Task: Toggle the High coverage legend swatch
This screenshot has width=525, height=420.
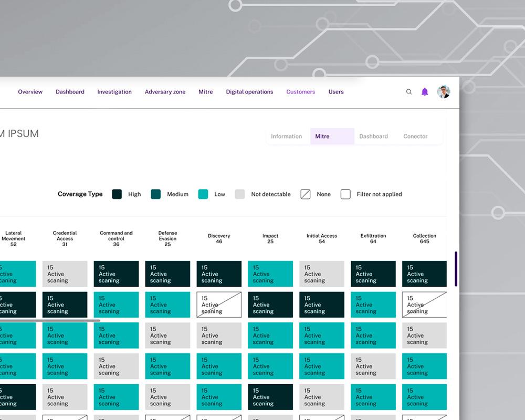Action: 117,194
